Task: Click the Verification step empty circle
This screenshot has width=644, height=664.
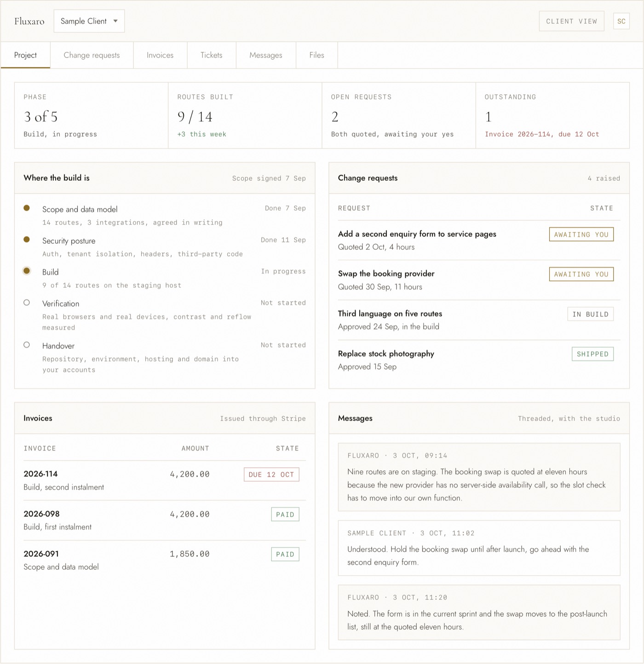Action: 27,303
